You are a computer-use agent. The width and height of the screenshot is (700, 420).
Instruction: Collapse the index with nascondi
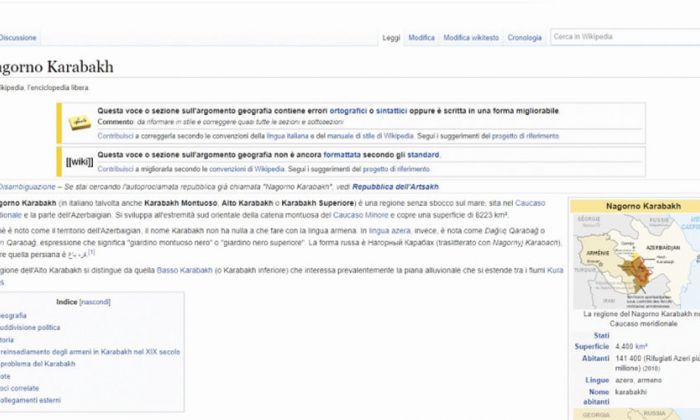click(95, 302)
